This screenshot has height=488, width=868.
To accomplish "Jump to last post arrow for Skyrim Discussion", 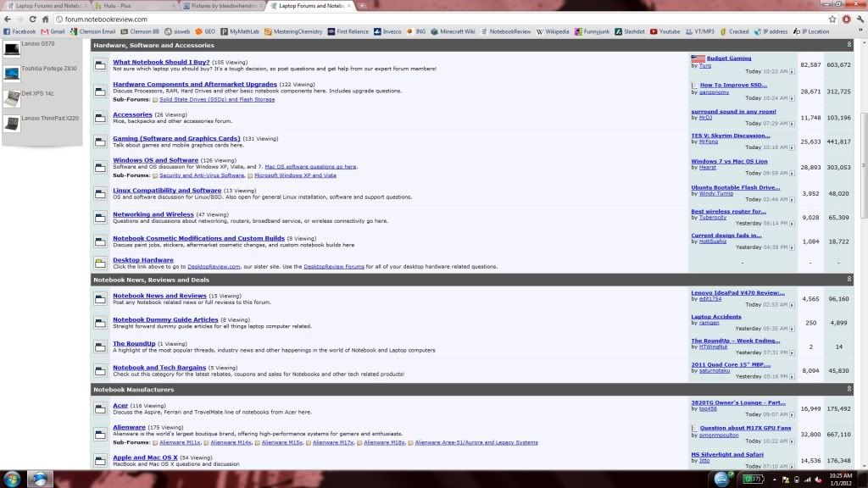I will click(x=793, y=147).
